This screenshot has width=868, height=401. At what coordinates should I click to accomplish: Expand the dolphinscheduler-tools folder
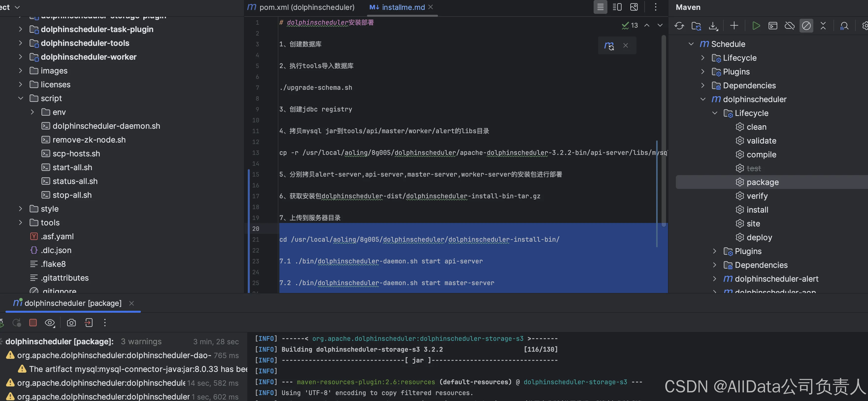coord(20,43)
